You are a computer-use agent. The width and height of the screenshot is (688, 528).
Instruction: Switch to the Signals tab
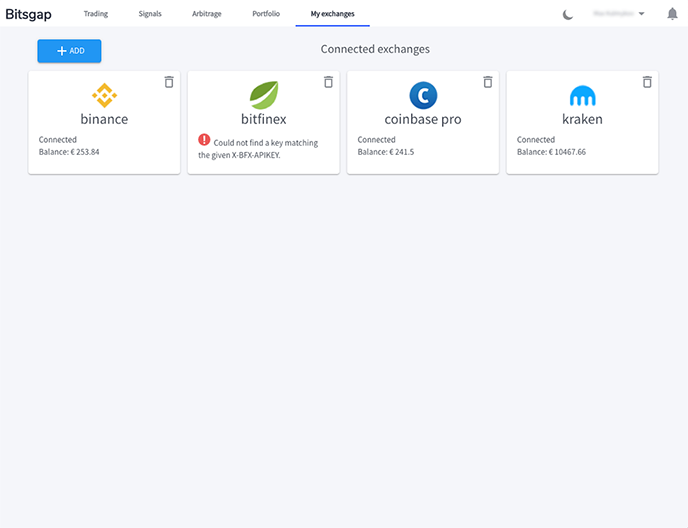pyautogui.click(x=150, y=14)
